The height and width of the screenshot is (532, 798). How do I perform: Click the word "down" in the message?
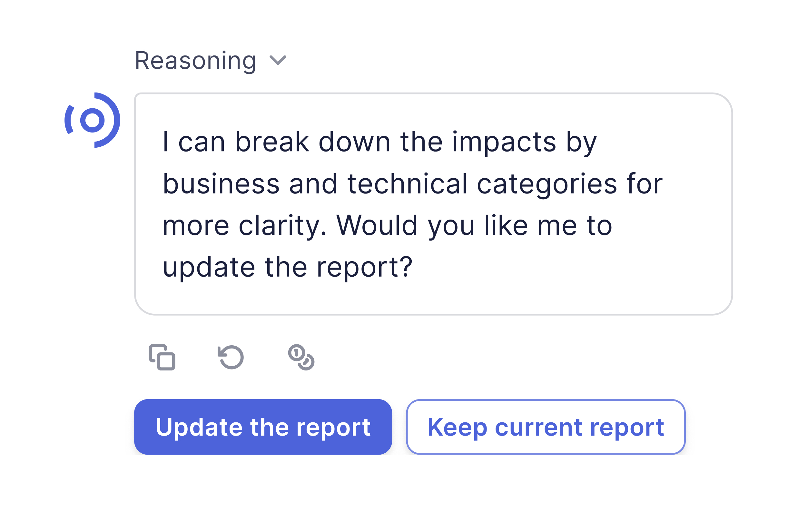click(x=354, y=142)
